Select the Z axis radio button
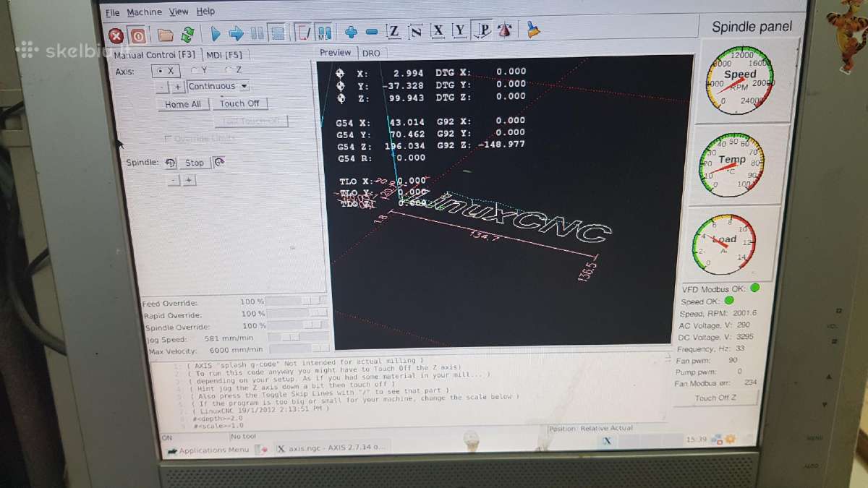 pos(232,70)
